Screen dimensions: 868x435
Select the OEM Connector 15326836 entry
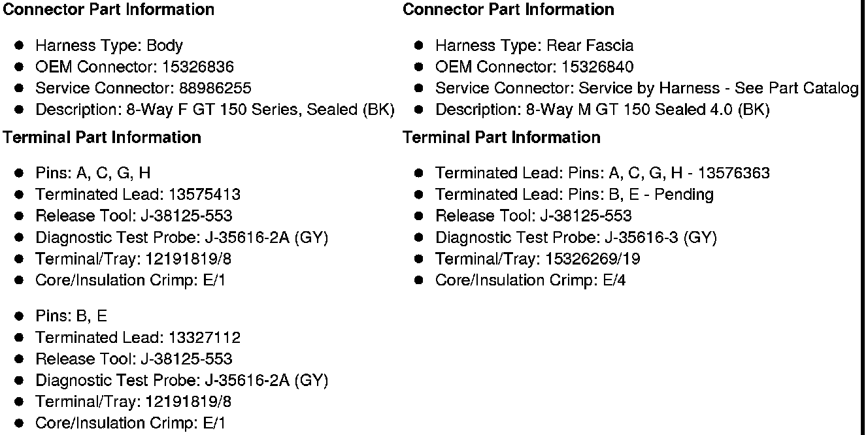coord(134,67)
